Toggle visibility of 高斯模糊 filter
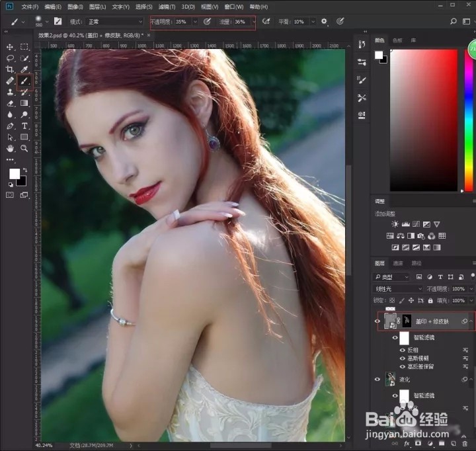Image resolution: width=476 pixels, height=451 pixels. 403,358
